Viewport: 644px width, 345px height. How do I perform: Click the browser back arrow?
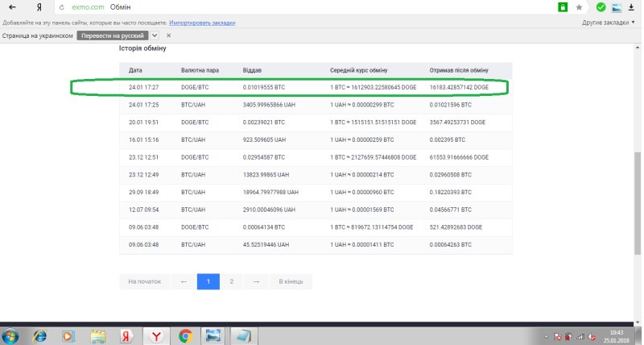[x=13, y=7]
